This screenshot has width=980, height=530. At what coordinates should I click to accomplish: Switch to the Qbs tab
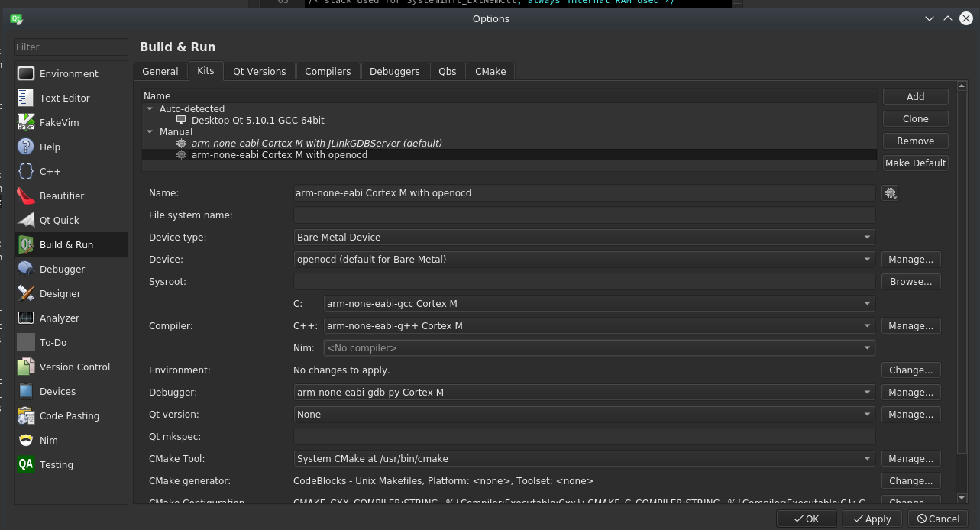pyautogui.click(x=448, y=71)
